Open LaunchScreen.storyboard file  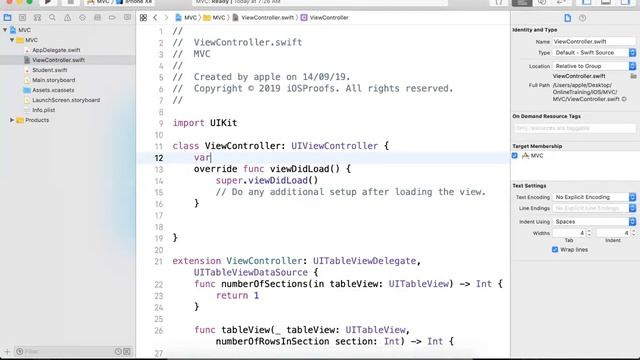click(x=66, y=100)
